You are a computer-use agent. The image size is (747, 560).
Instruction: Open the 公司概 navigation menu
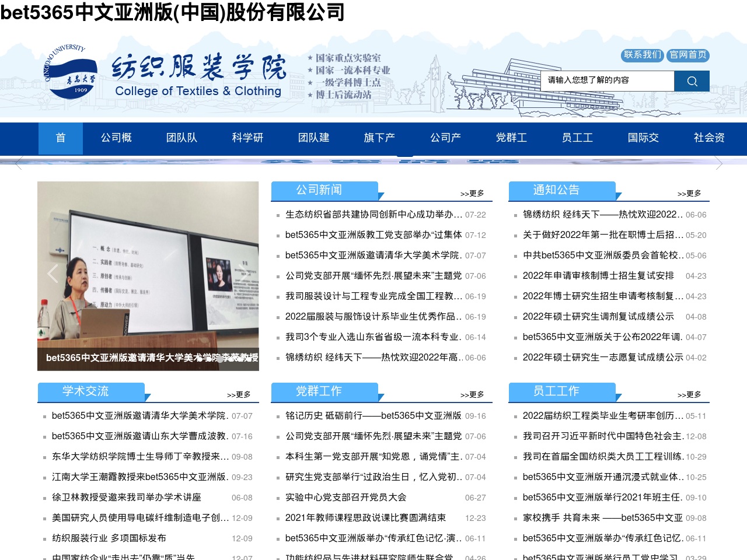coord(116,138)
